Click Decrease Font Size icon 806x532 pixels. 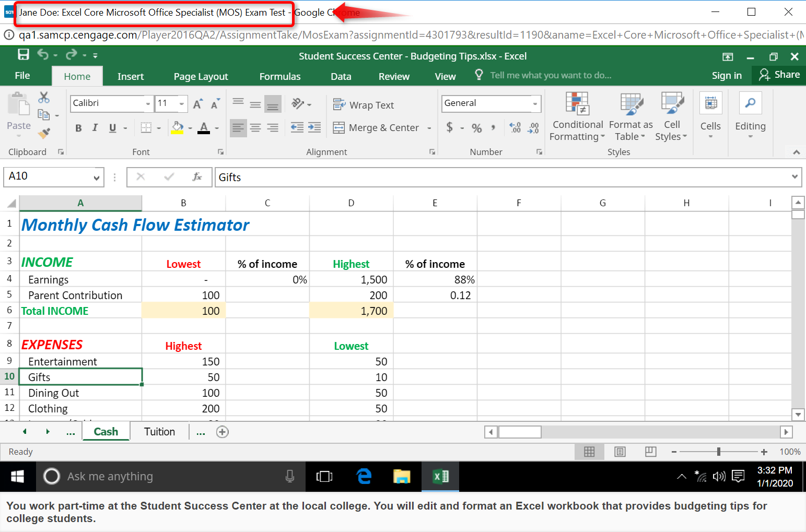coord(215,104)
